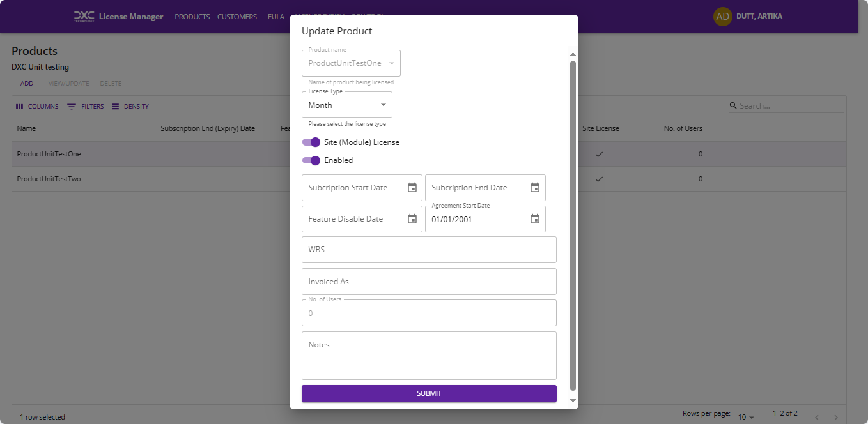This screenshot has width=868, height=424.
Task: Click the SUBMIT button
Action: 428,393
